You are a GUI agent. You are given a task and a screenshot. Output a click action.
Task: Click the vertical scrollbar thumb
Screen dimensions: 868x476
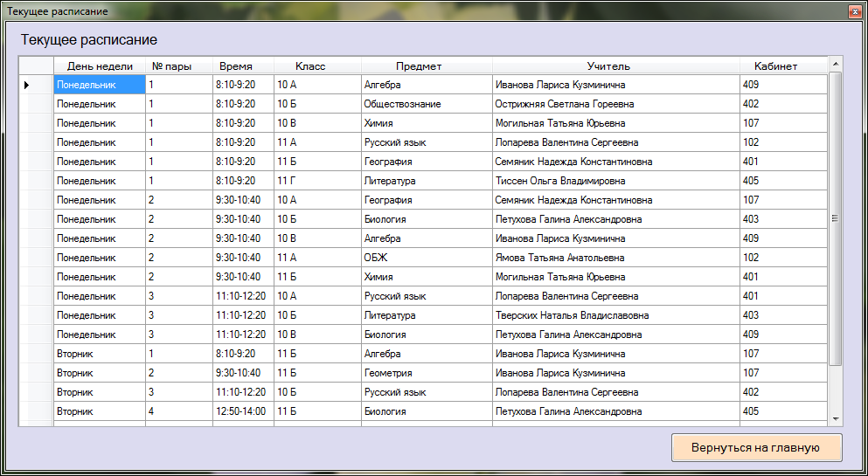836,218
